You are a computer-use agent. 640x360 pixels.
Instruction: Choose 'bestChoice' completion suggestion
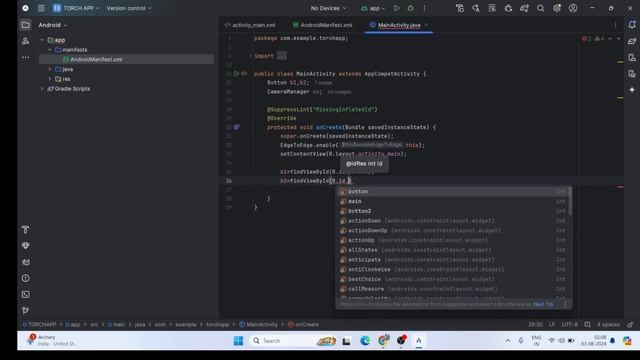tap(453, 279)
